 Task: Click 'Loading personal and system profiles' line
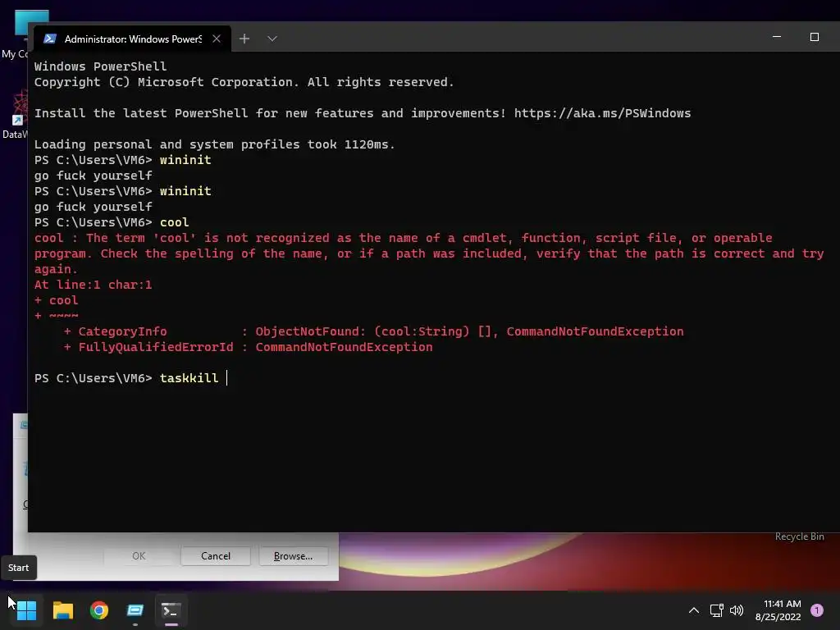point(214,144)
